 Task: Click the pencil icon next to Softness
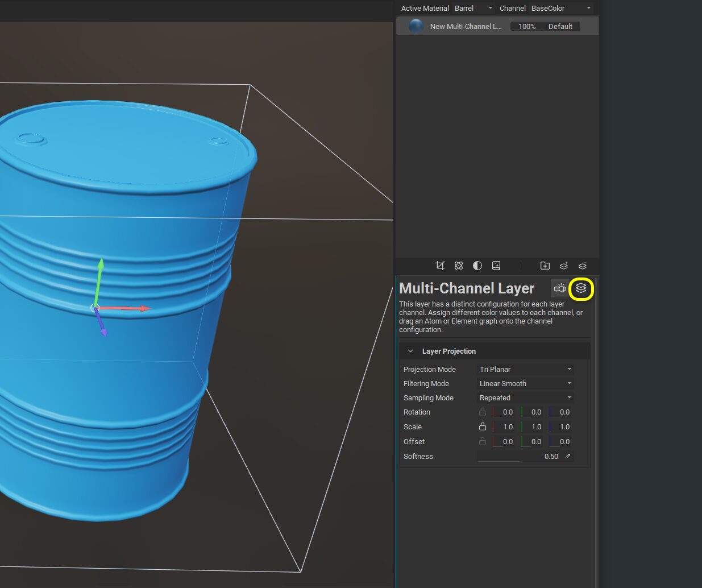coord(567,456)
